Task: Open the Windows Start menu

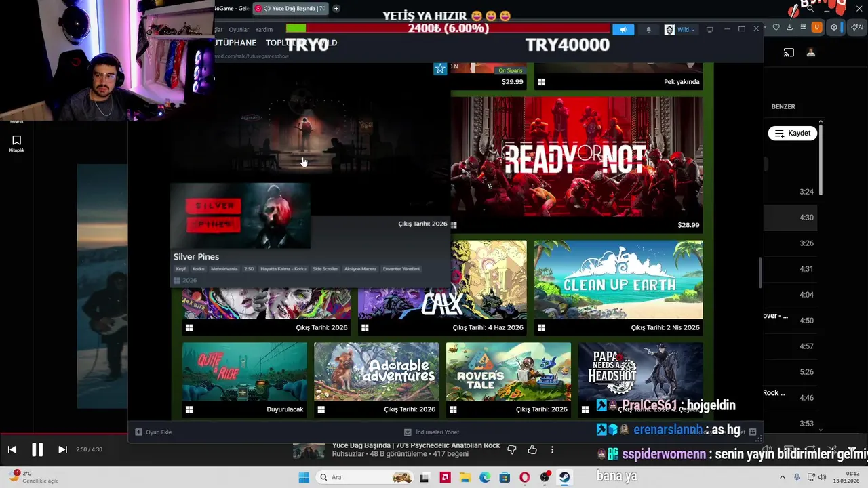Action: (304, 477)
